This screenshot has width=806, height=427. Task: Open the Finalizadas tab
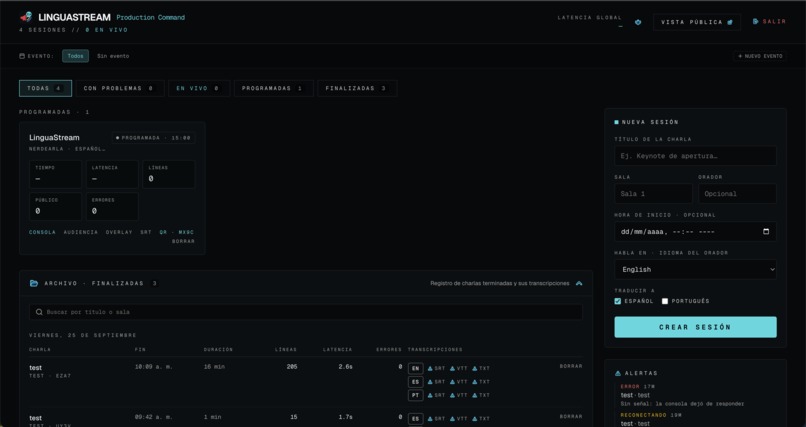tap(357, 88)
